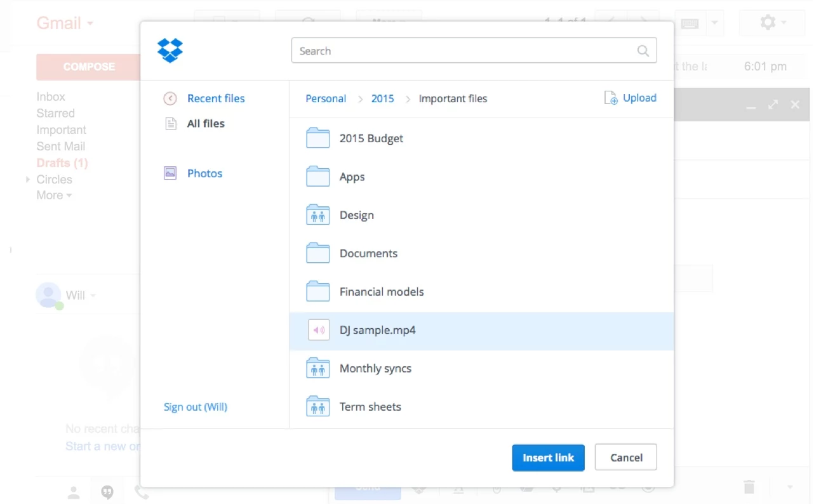The height and width of the screenshot is (504, 814).
Task: Open the Documents folder
Action: [481, 253]
